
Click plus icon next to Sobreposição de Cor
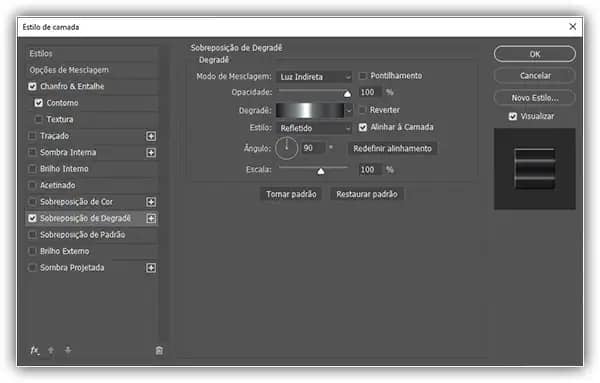[151, 202]
